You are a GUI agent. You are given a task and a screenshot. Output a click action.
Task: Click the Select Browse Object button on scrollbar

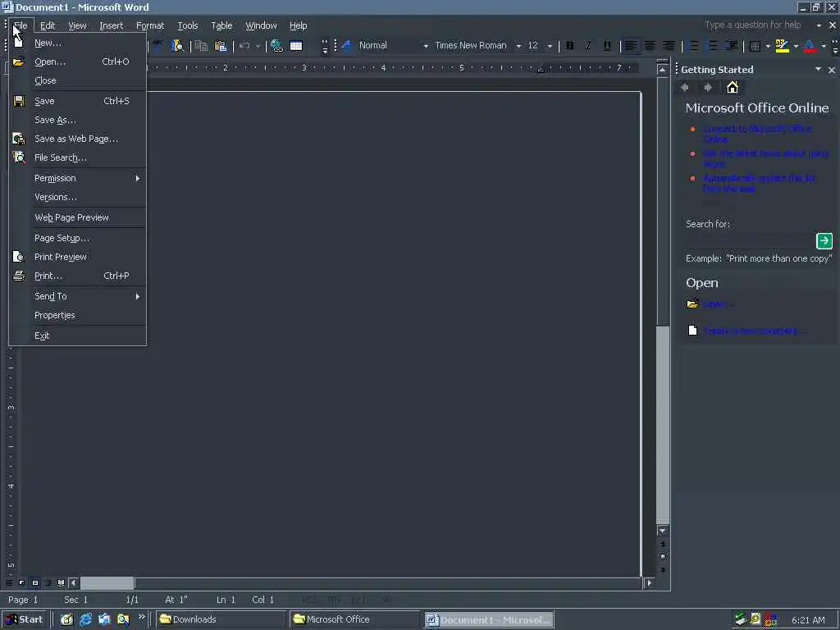[663, 557]
